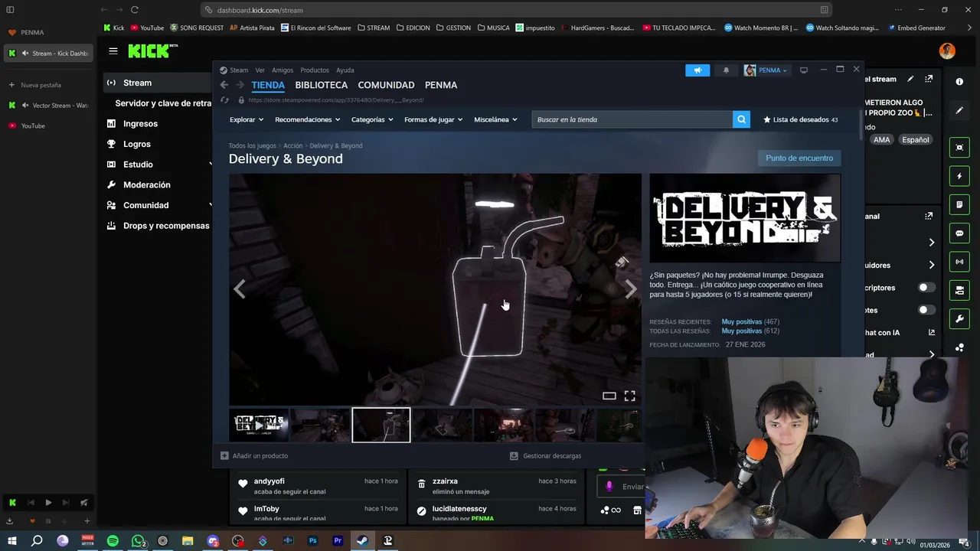
Task: Pop out the stream info panel
Action: pyautogui.click(x=929, y=79)
